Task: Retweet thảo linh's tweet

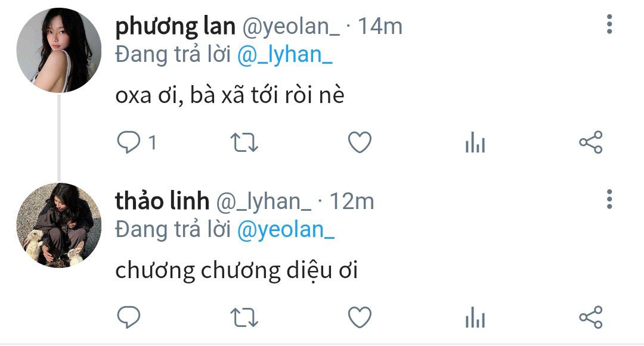Action: [x=244, y=318]
